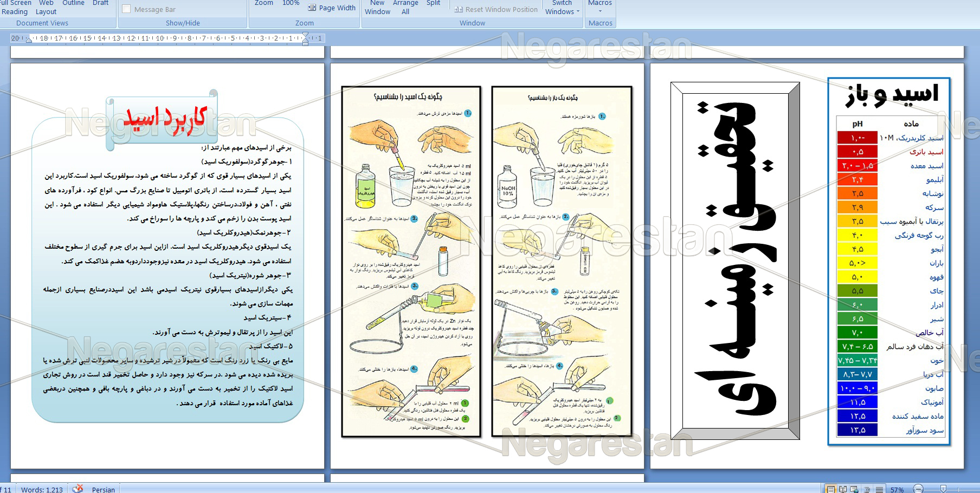Click the Split window button
Viewport: 980px width, 493px height.
(x=433, y=3)
